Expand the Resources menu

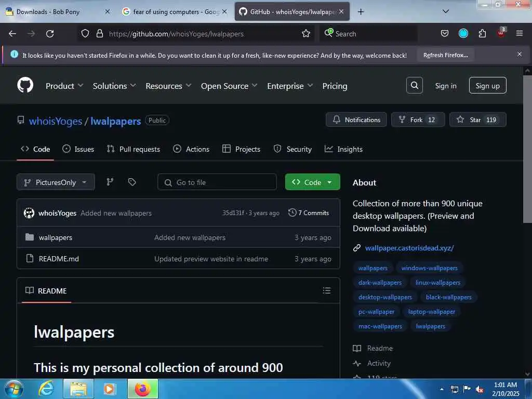pyautogui.click(x=168, y=86)
